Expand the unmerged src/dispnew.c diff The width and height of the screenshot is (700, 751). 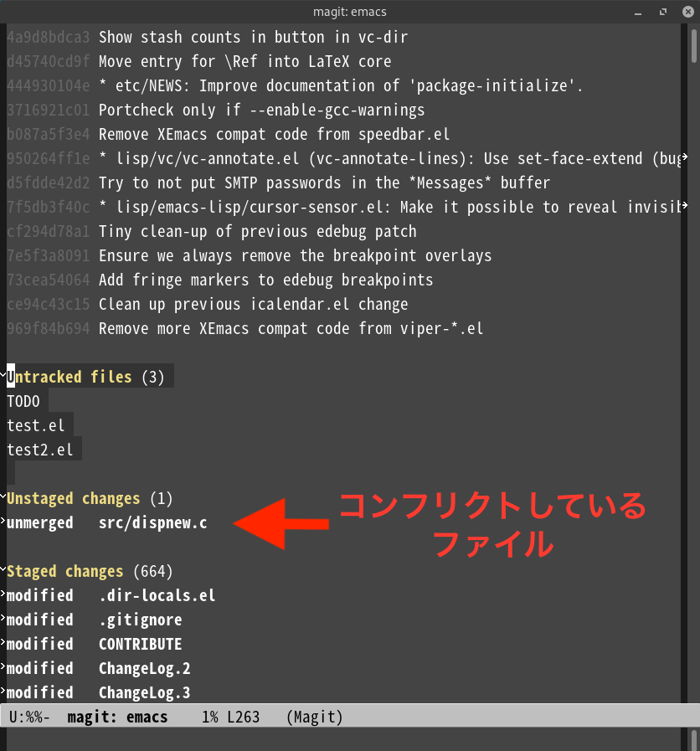tap(3, 520)
